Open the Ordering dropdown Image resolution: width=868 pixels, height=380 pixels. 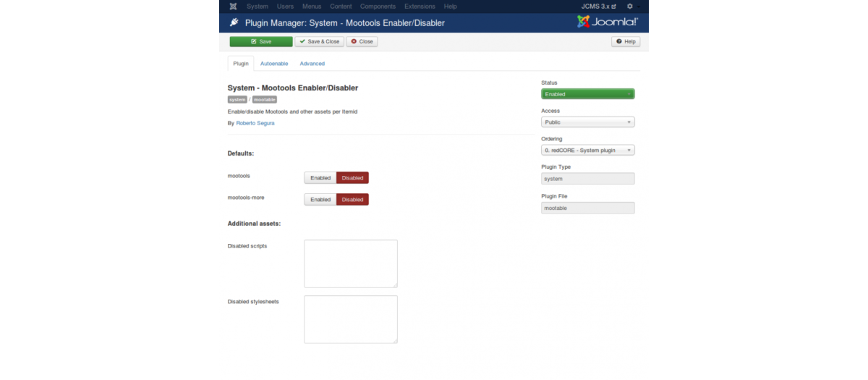(587, 151)
